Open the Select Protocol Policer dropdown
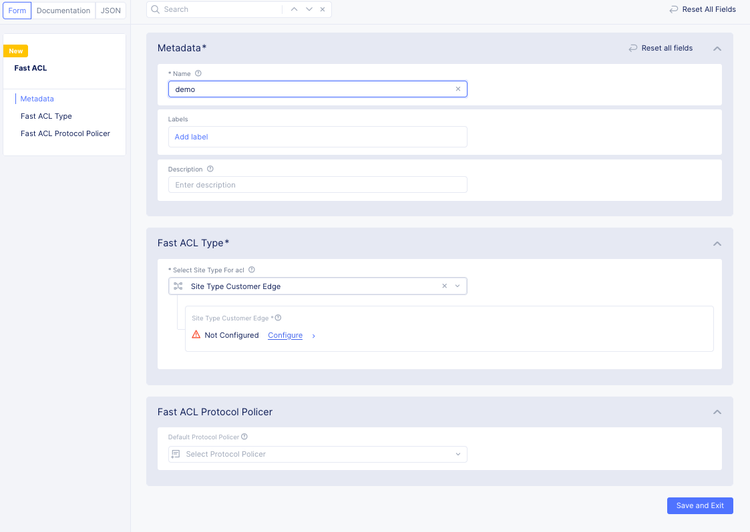Viewport: 750px width, 532px height. tap(317, 454)
